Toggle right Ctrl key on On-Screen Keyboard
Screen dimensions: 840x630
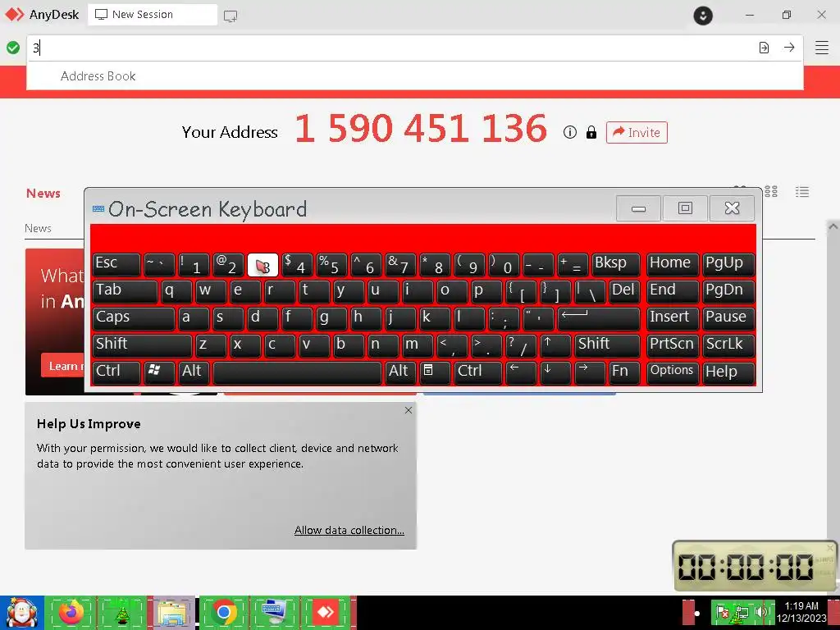(478, 372)
